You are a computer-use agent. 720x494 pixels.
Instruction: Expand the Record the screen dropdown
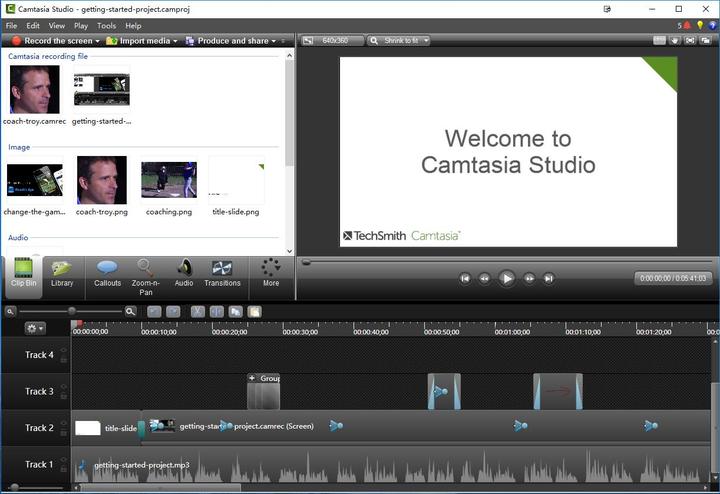[x=97, y=41]
